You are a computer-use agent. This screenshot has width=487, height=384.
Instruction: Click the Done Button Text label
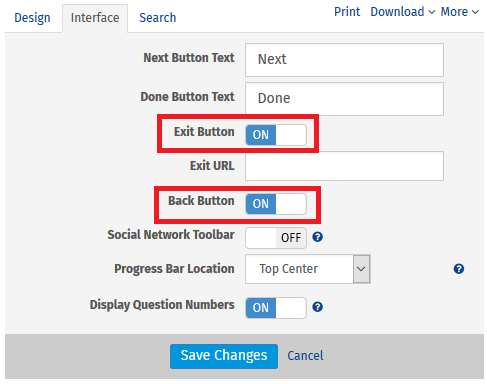tap(187, 97)
